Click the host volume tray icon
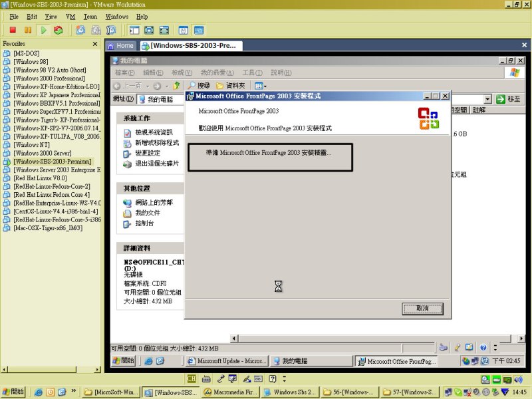This screenshot has width=532, height=399. click(518, 379)
